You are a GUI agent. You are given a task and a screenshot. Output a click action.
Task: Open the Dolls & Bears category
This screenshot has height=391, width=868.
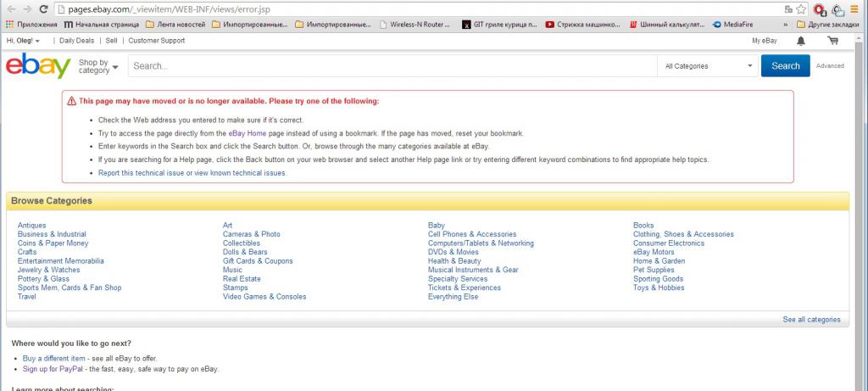[245, 252]
